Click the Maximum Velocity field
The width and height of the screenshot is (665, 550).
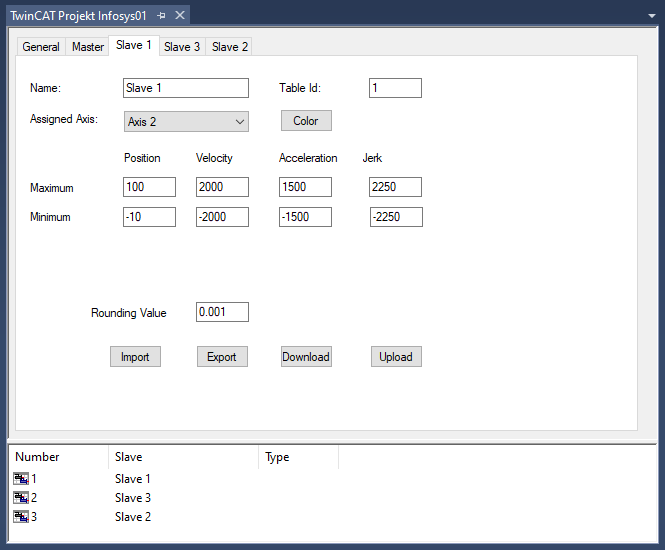[222, 187]
